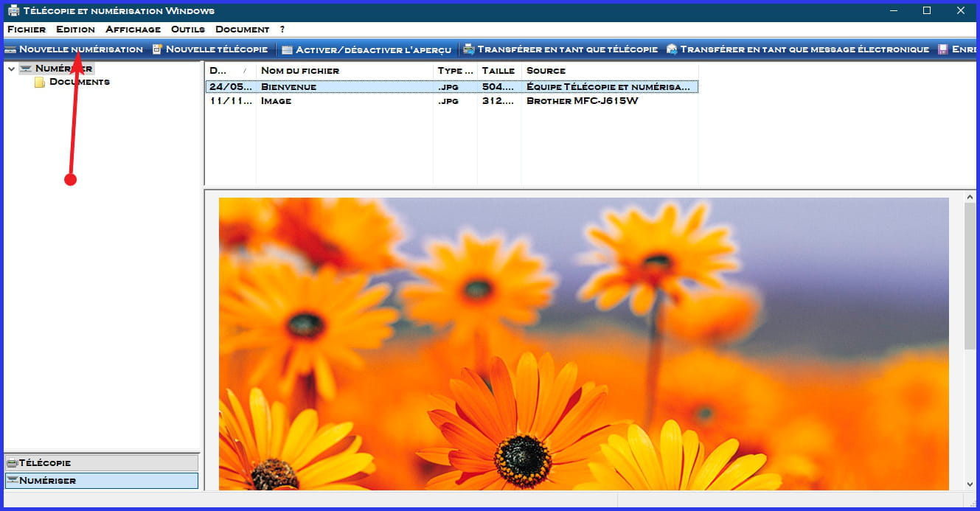The image size is (980, 511).
Task: Click the orange flowers preview image
Action: tap(584, 344)
